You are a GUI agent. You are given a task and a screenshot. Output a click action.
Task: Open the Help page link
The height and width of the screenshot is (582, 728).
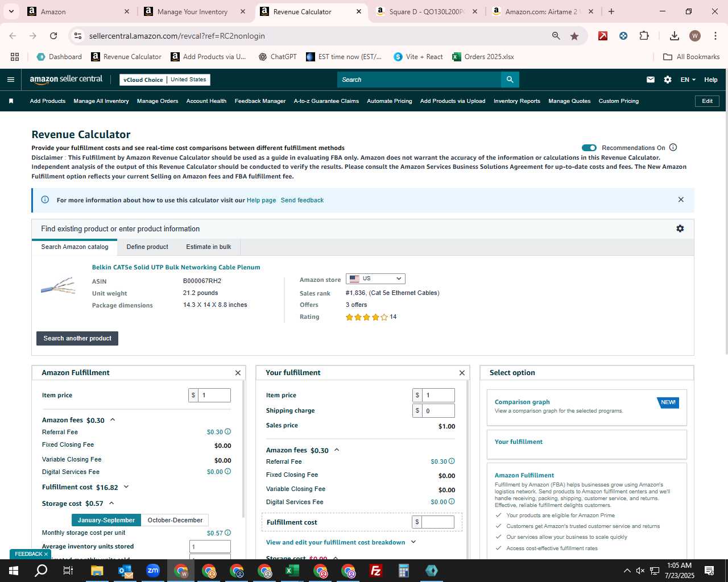click(261, 200)
